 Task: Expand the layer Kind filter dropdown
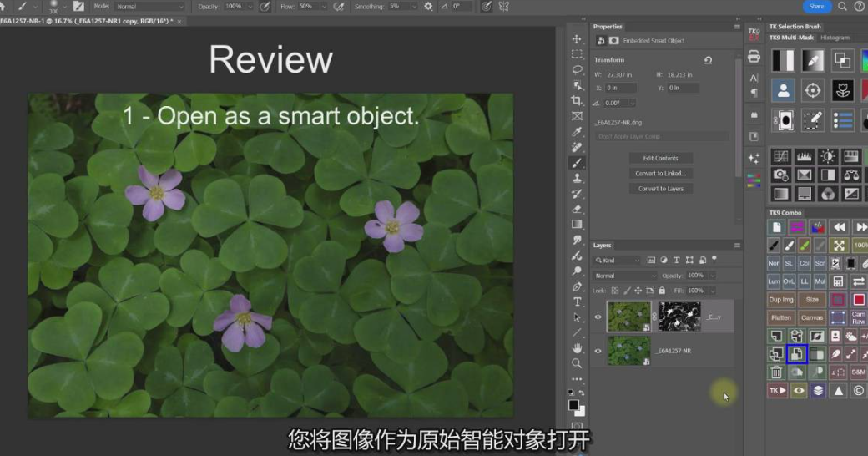click(x=618, y=261)
